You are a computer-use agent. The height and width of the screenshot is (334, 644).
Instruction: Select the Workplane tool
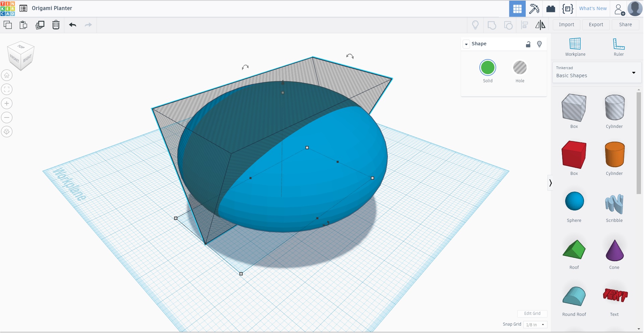tap(575, 47)
